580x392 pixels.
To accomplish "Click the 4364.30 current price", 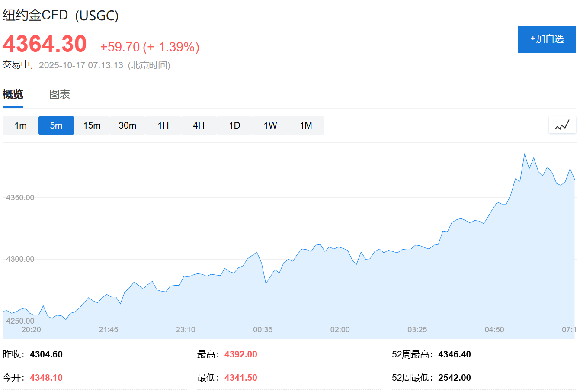I will (45, 44).
